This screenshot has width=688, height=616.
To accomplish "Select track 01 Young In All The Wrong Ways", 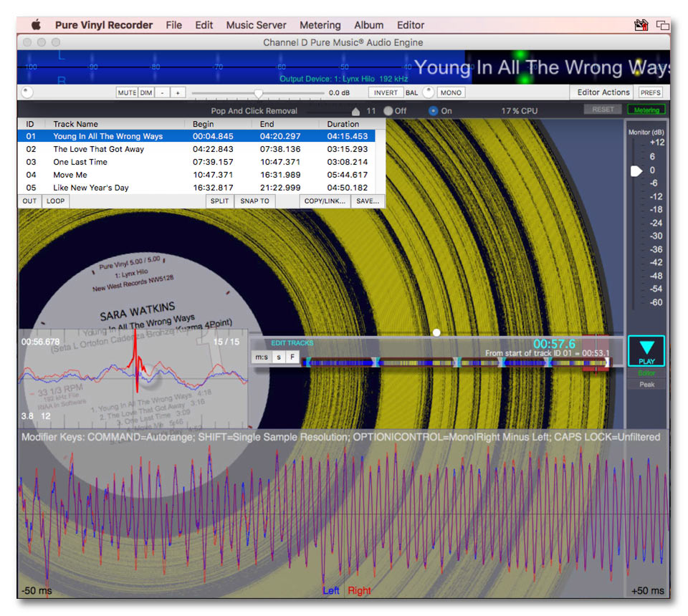I will click(x=196, y=136).
